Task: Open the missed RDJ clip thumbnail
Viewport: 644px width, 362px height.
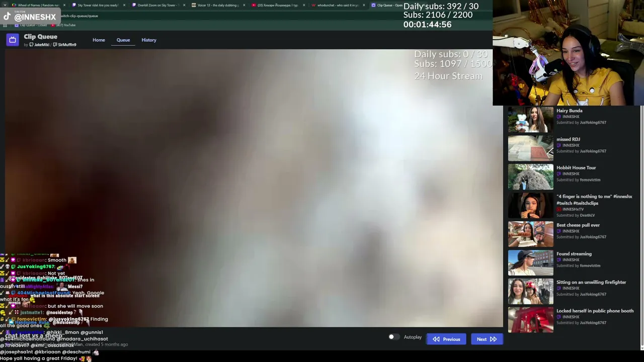Action: point(530,148)
